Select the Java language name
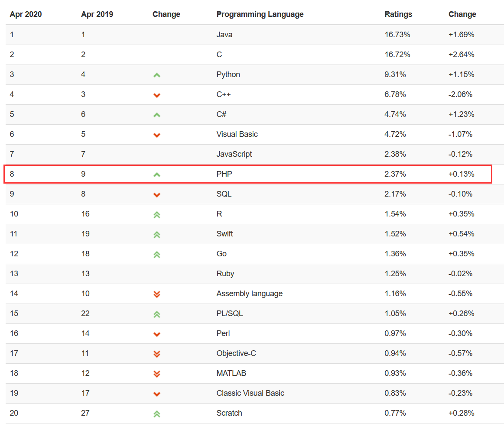Image resolution: width=504 pixels, height=433 pixels. [x=224, y=35]
